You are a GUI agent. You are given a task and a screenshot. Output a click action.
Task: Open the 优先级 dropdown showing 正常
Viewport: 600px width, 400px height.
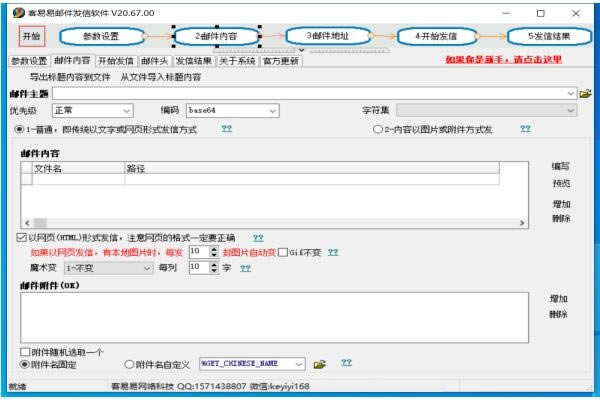92,110
